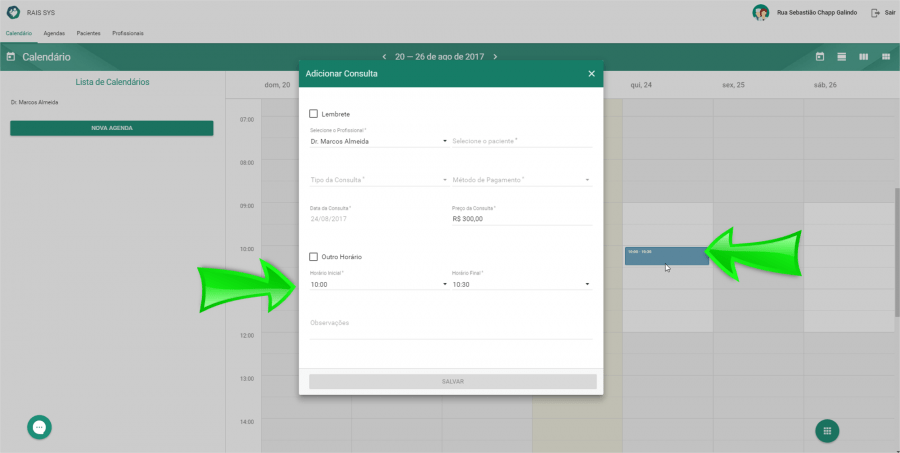
Task: Open the Pacientes tab
Action: pos(88,33)
